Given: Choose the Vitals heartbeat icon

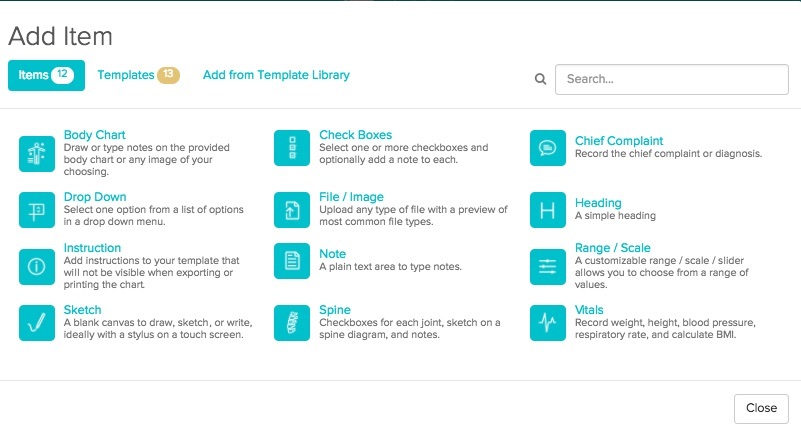Looking at the screenshot, I should [548, 323].
